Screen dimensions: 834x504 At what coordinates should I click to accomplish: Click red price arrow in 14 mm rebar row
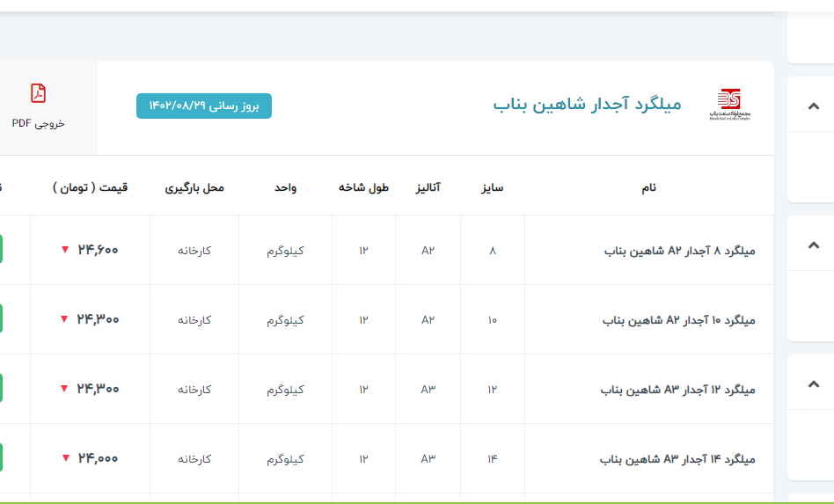pyautogui.click(x=64, y=458)
